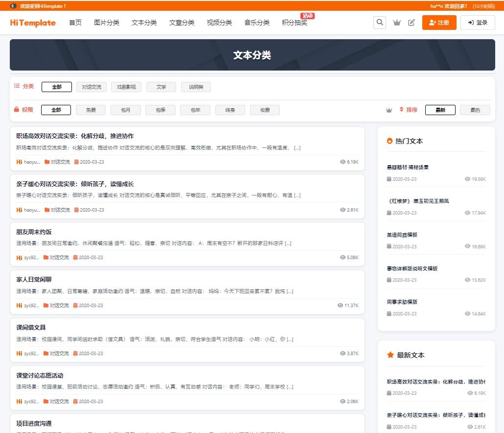Image resolution: width=504 pixels, height=433 pixels.
Task: Click the VIP crown icon in the header
Action: pos(397,22)
